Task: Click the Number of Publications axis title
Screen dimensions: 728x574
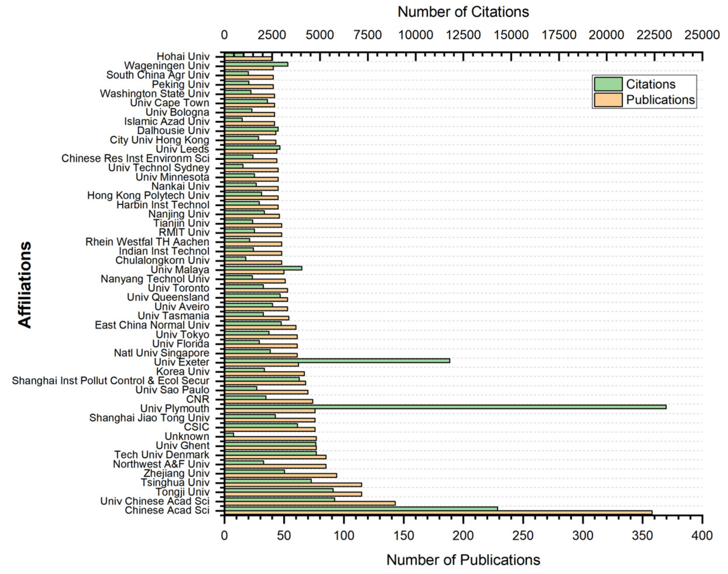Action: tap(463, 560)
